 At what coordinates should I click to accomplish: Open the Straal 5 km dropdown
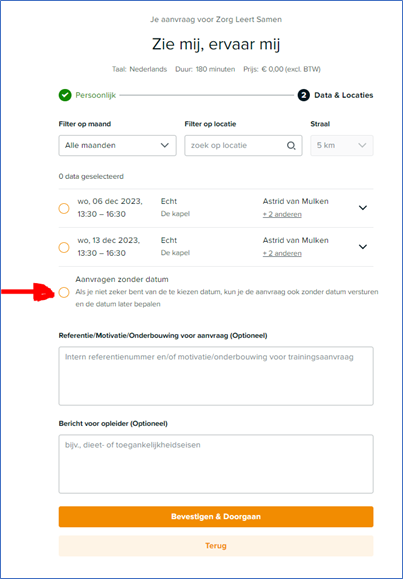(342, 145)
